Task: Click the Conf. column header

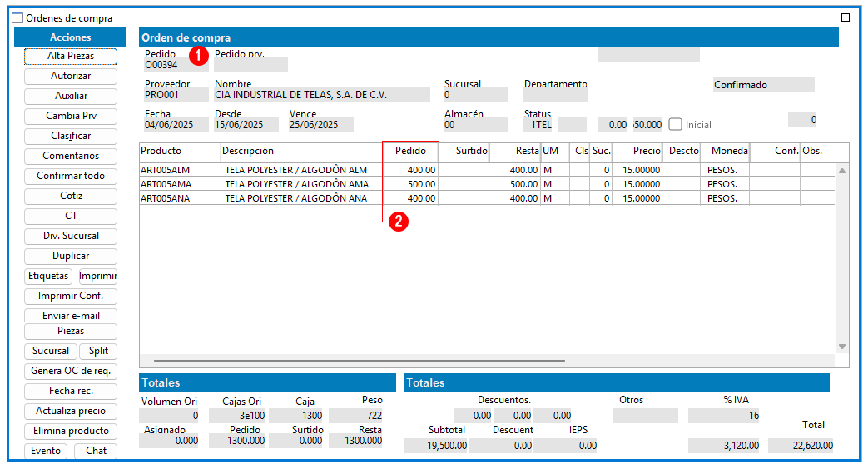Action: click(775, 152)
